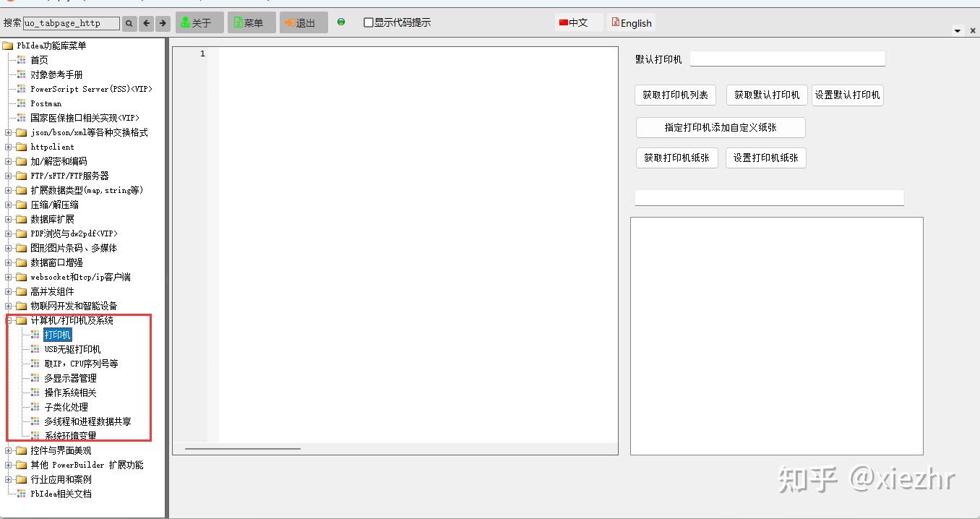Click 其他 PowerBuilder 扩展功能 folder icon

[21, 465]
